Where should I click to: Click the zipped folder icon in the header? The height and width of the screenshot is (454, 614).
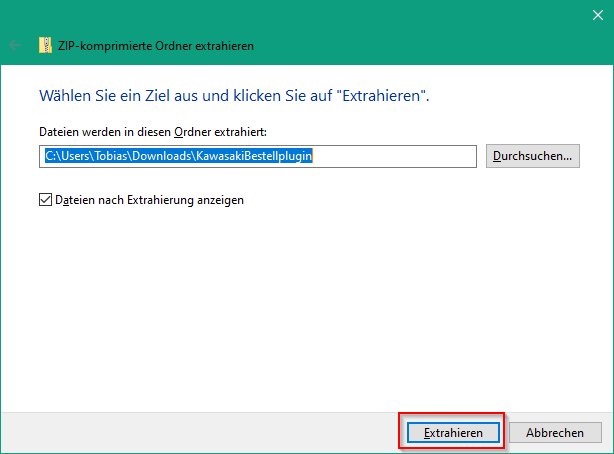coord(45,45)
